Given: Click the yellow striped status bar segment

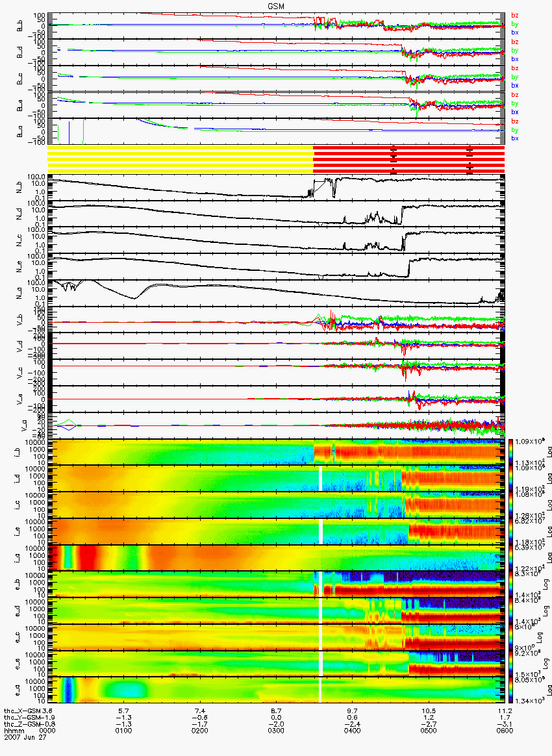Looking at the screenshot, I should (x=181, y=159).
